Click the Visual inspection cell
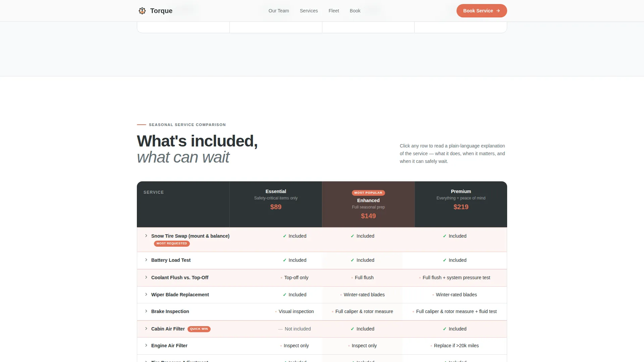Viewport: 644px width, 362px height. 294,311
